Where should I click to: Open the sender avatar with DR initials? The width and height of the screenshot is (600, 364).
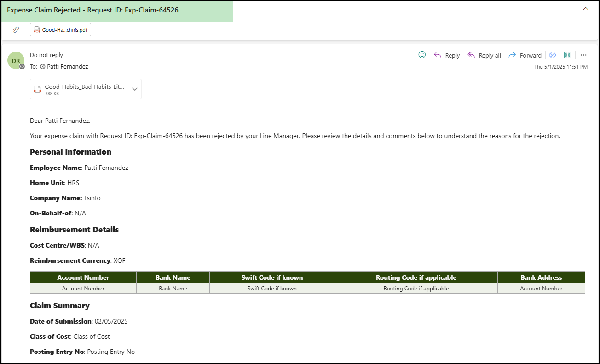pyautogui.click(x=16, y=60)
